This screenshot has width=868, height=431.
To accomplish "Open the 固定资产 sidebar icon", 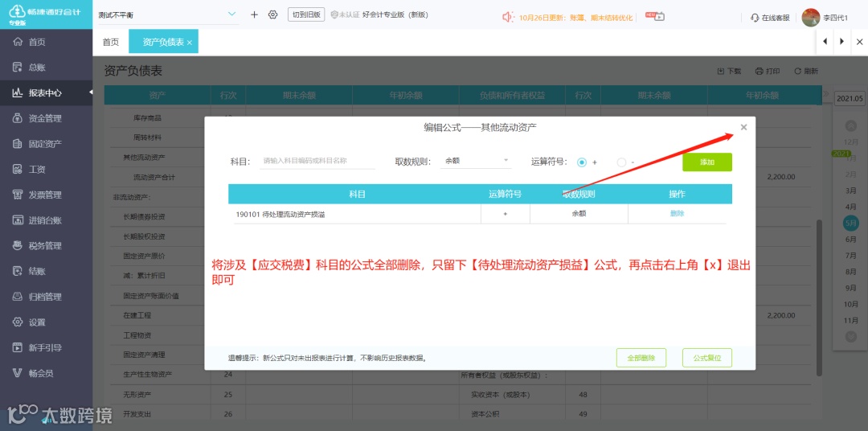I will pos(18,143).
